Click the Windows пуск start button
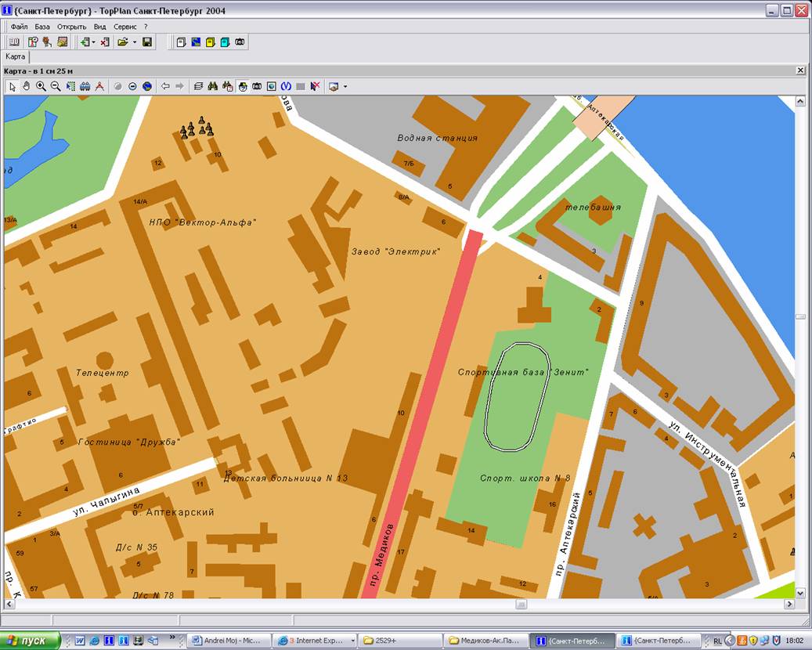The width and height of the screenshot is (812, 650). click(31, 641)
